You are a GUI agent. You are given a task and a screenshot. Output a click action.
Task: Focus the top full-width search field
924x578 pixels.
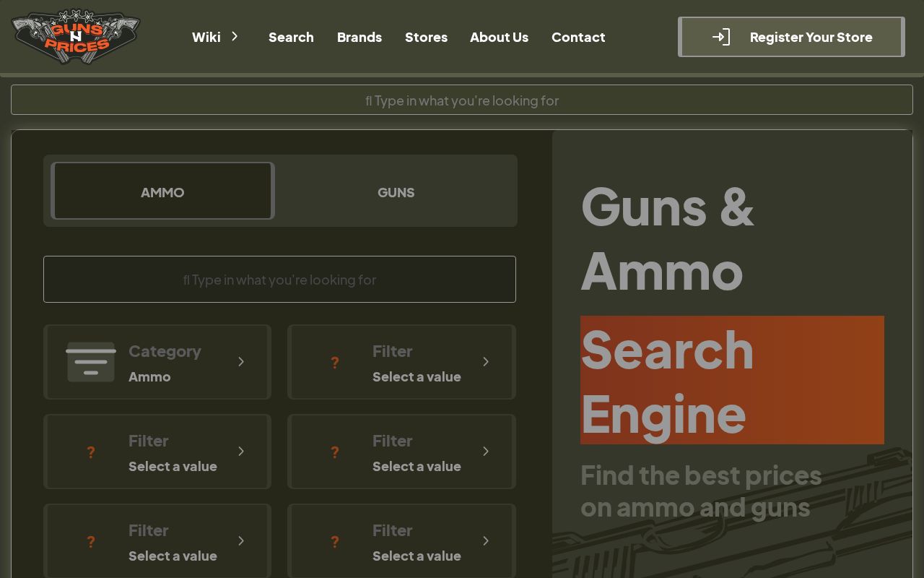coord(462,100)
